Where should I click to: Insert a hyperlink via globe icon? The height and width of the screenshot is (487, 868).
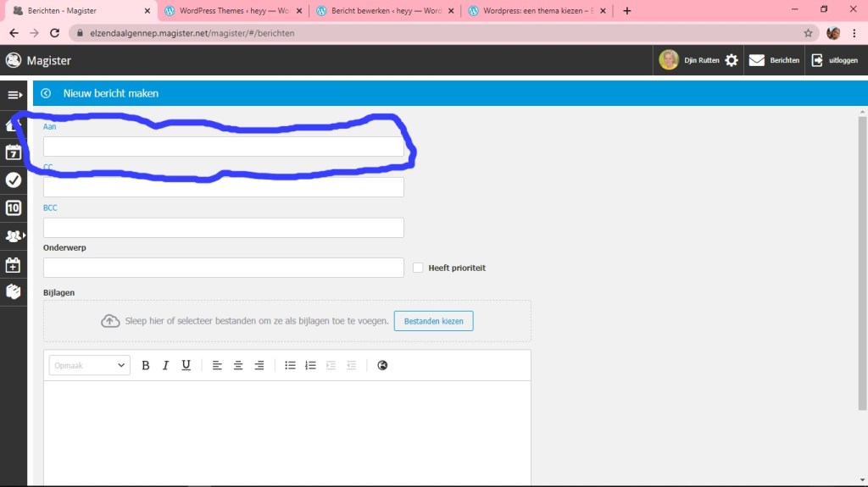(382, 365)
